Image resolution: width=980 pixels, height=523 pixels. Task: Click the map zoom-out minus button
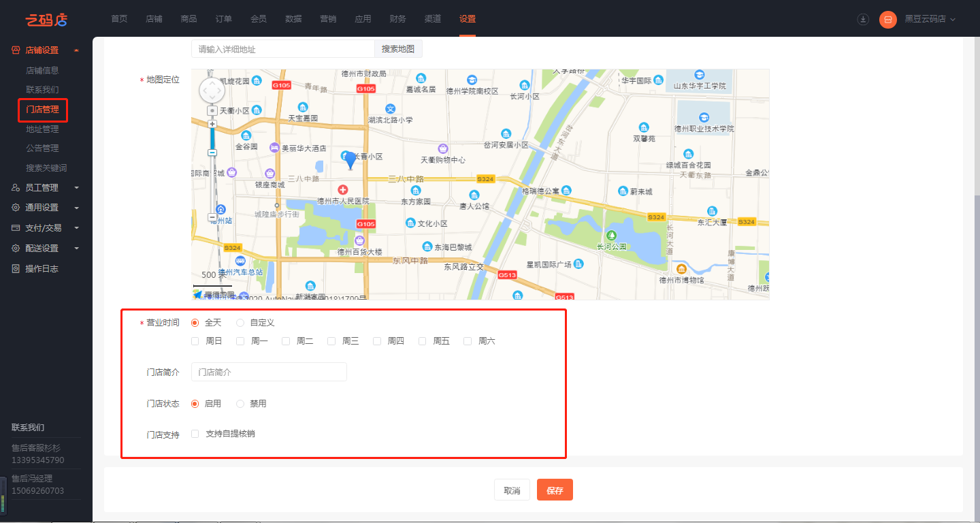point(212,217)
